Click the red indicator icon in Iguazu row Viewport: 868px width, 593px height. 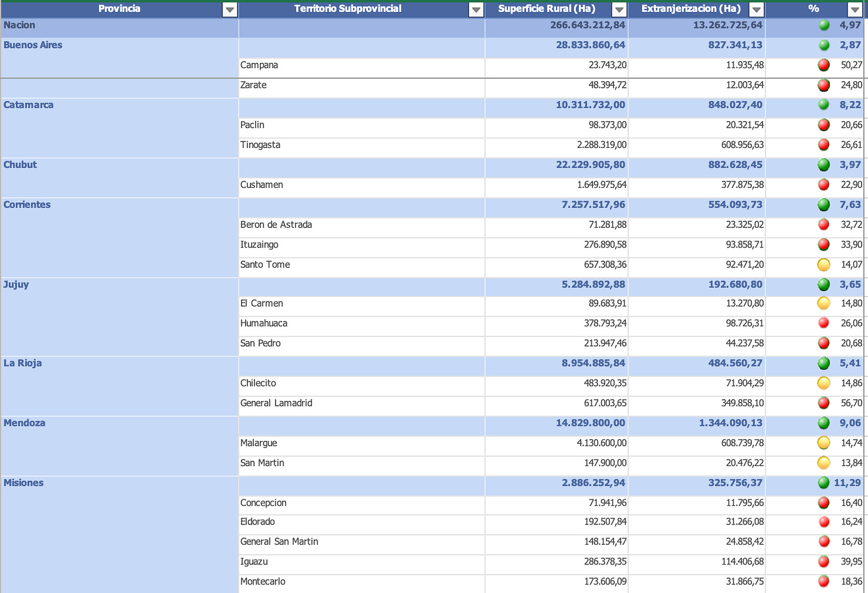pos(824,561)
